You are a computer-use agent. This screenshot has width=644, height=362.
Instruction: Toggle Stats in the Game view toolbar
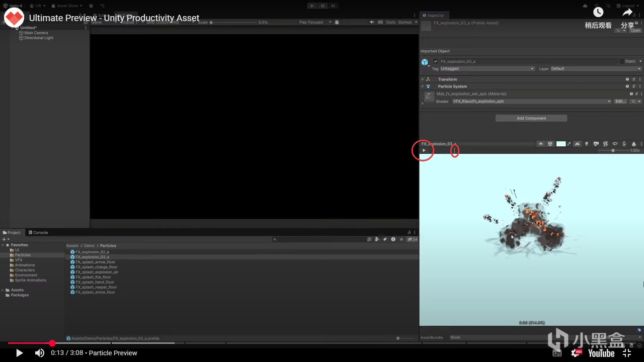coord(390,22)
